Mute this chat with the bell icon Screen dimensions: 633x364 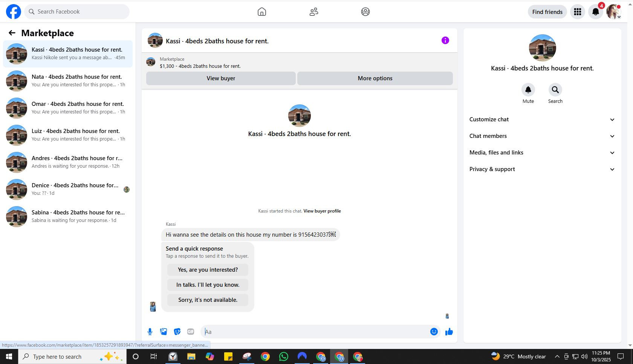(528, 90)
